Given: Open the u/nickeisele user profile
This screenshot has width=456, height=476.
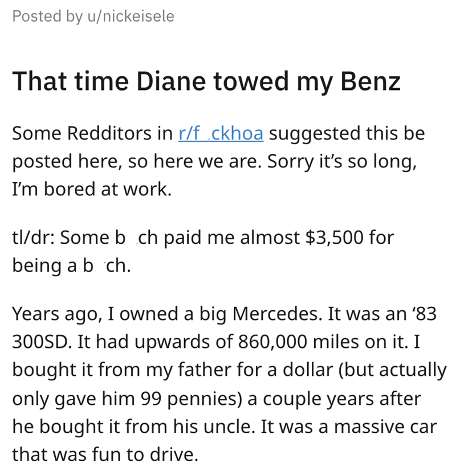Looking at the screenshot, I should pos(131,17).
